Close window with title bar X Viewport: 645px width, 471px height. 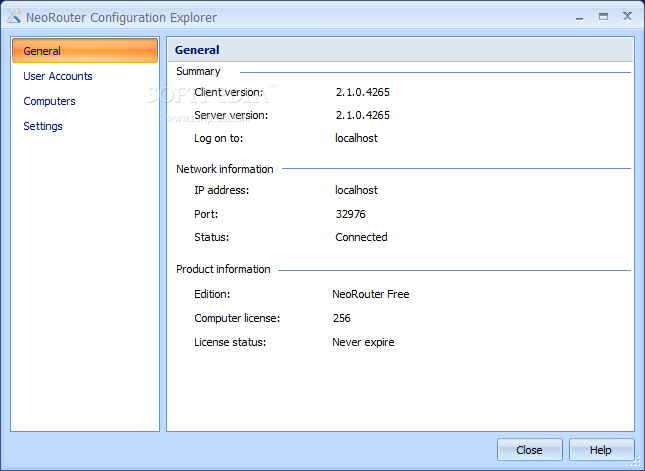pos(627,16)
